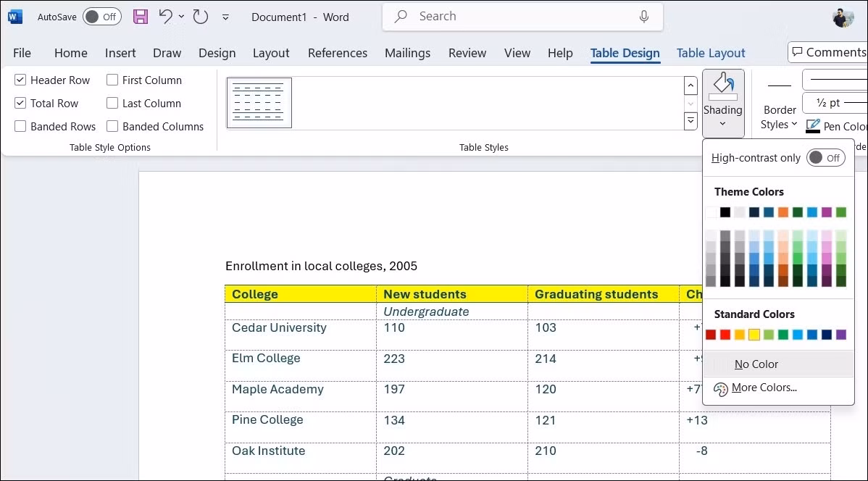Turn on High-contrast only toggle
The height and width of the screenshot is (481, 868).
(x=825, y=158)
